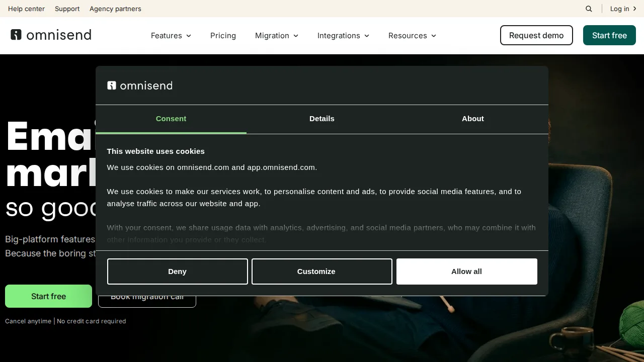644x362 pixels.
Task: Switch to the About tab
Action: pos(473,119)
